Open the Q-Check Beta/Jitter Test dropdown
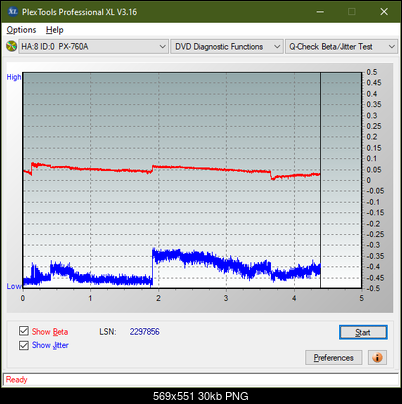This screenshot has width=402, height=404. point(341,47)
